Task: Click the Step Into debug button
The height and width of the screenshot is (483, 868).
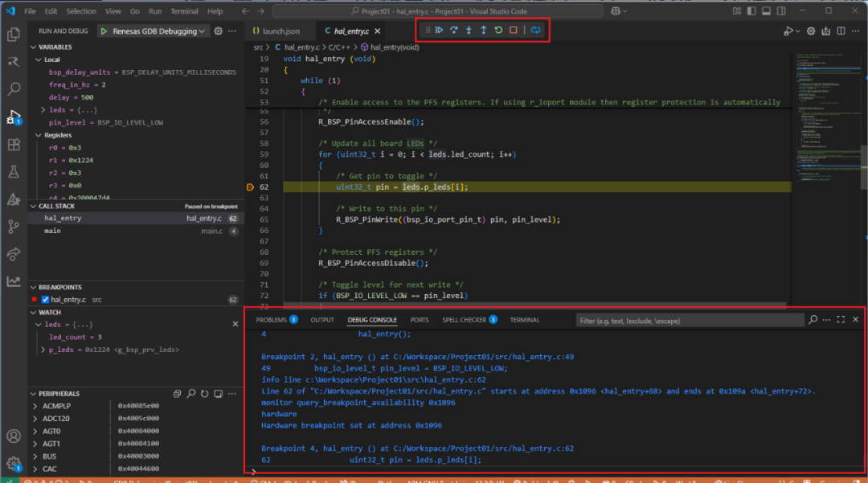Action: tap(469, 30)
